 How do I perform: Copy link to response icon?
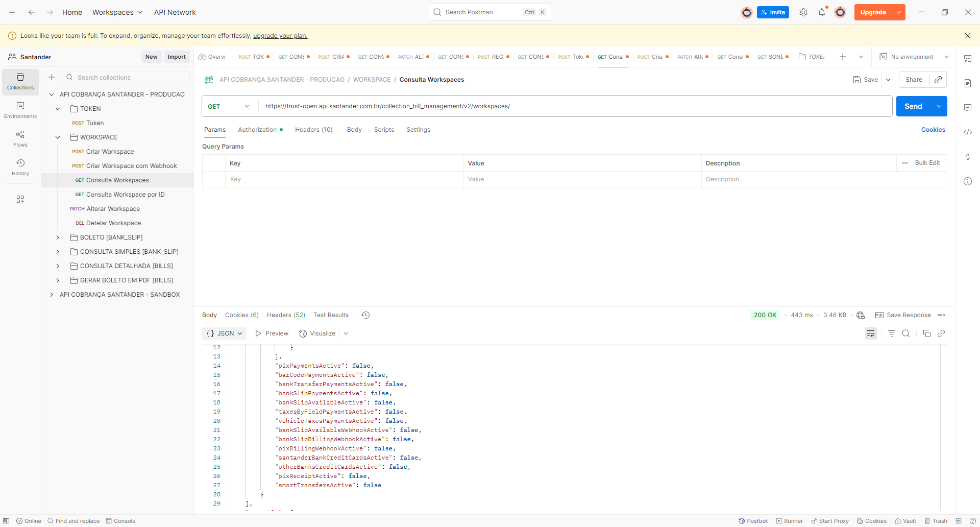tap(941, 333)
